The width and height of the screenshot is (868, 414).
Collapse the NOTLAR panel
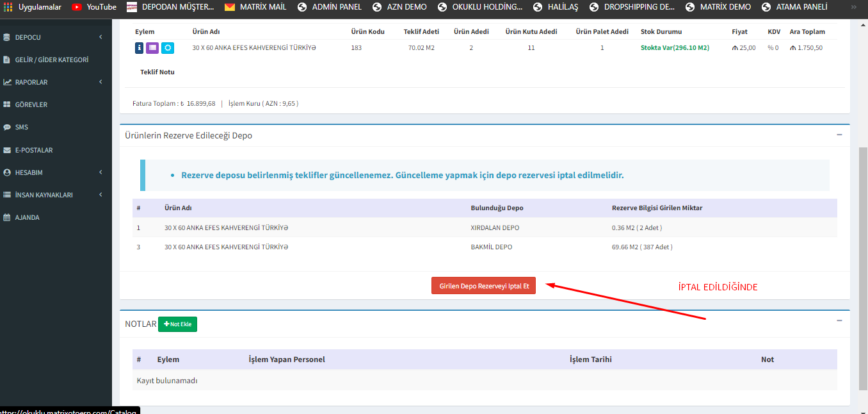[x=839, y=320]
